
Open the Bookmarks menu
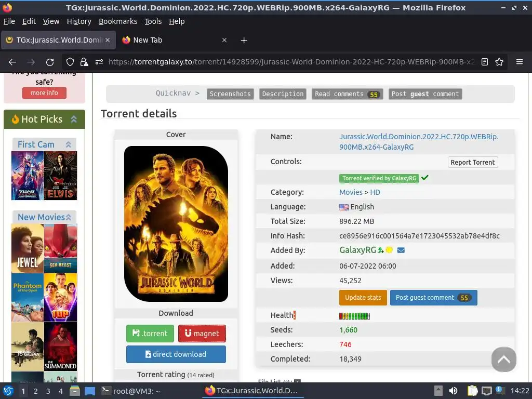[x=118, y=21]
